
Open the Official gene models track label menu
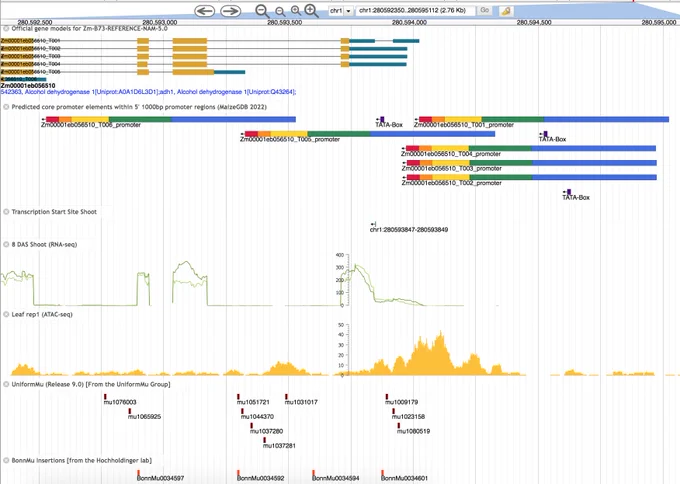coord(89,29)
